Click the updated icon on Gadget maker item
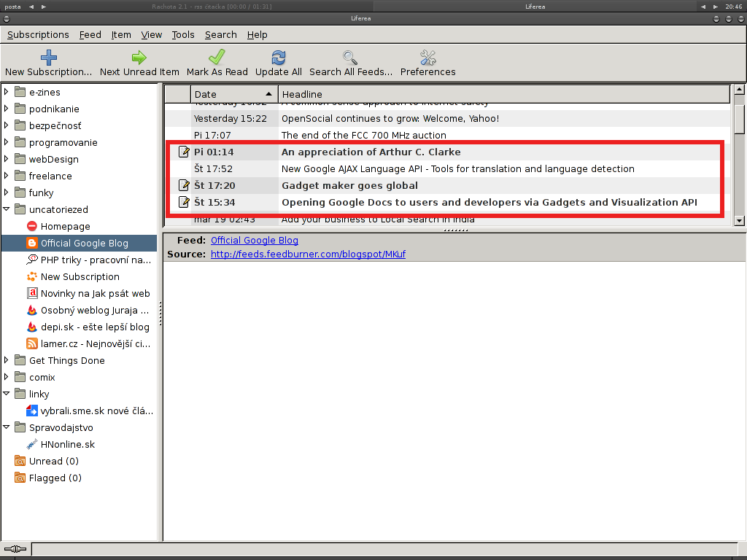747x560 pixels. [x=183, y=185]
